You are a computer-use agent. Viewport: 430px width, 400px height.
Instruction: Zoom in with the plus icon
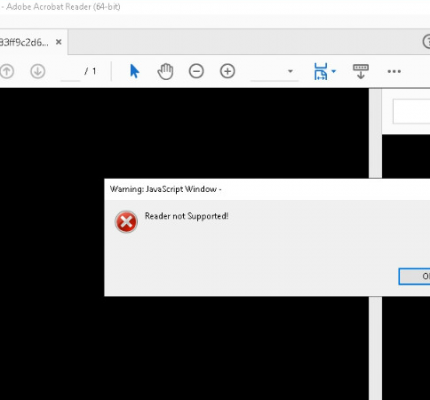[x=228, y=71]
